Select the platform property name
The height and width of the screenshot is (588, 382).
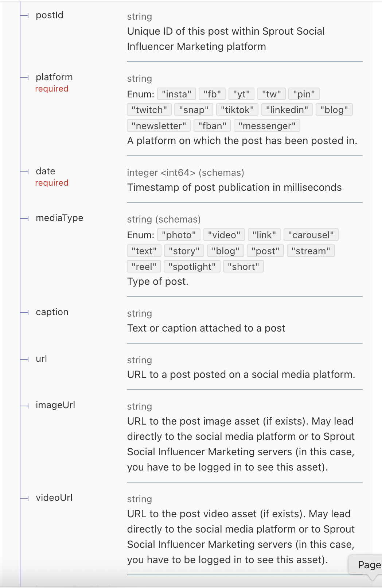tap(54, 77)
